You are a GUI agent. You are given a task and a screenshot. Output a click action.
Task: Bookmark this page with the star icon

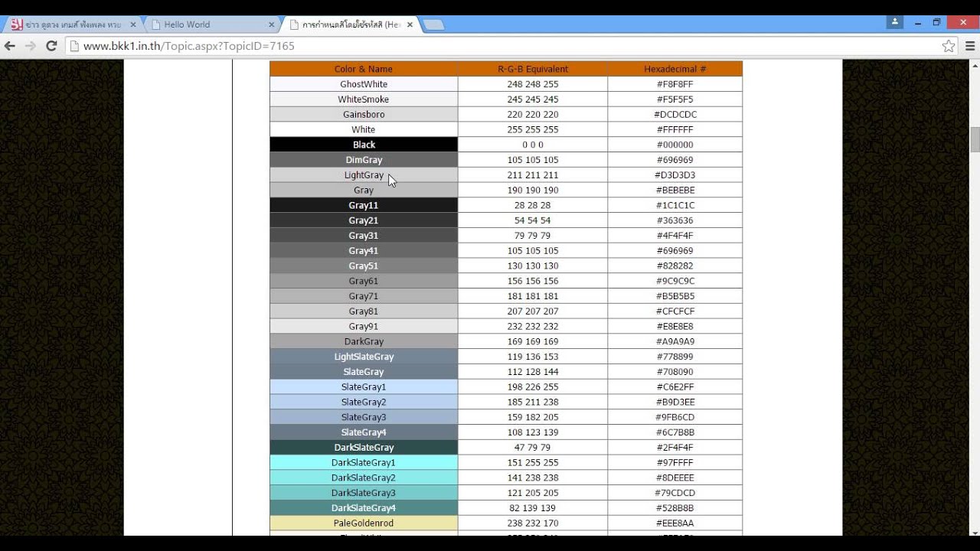click(x=949, y=46)
